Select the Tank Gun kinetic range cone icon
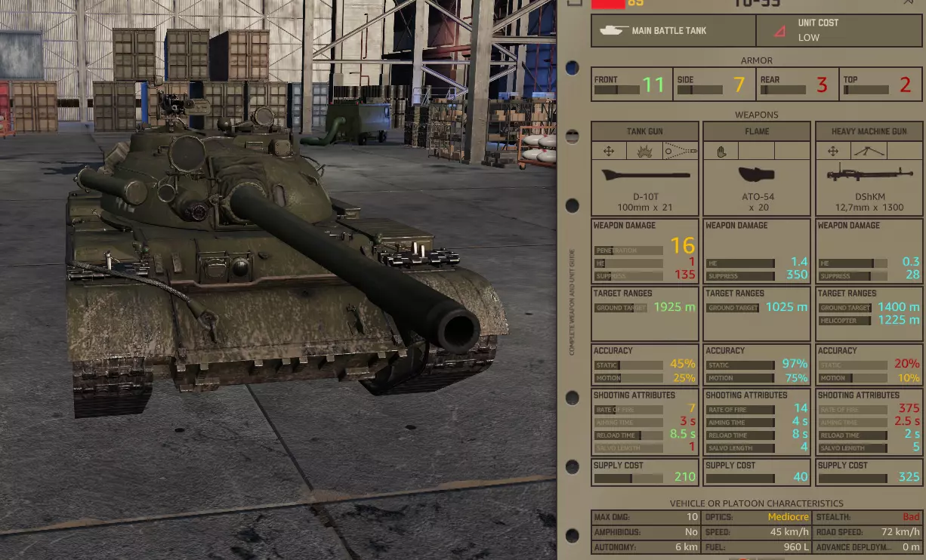Screen dimensions: 926x560 tap(680, 151)
